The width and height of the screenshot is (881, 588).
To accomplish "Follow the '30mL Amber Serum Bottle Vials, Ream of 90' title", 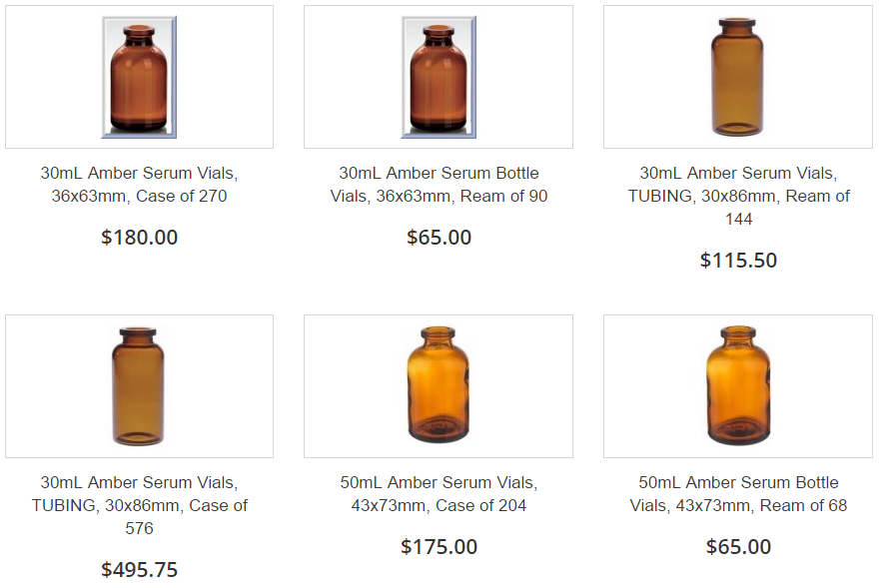I will point(439,185).
